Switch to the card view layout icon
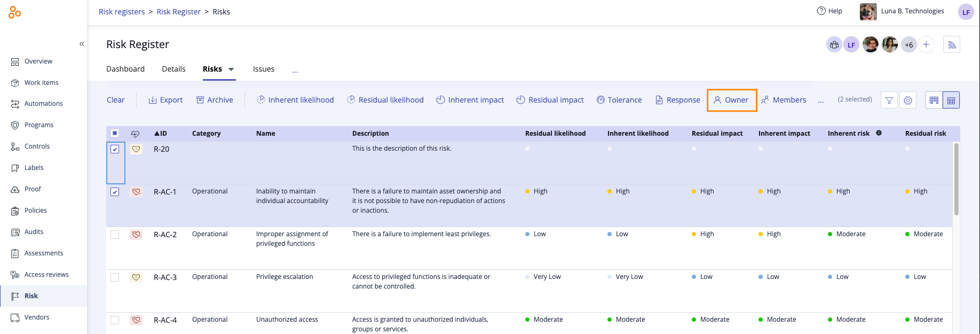This screenshot has width=980, height=334. coord(934,100)
